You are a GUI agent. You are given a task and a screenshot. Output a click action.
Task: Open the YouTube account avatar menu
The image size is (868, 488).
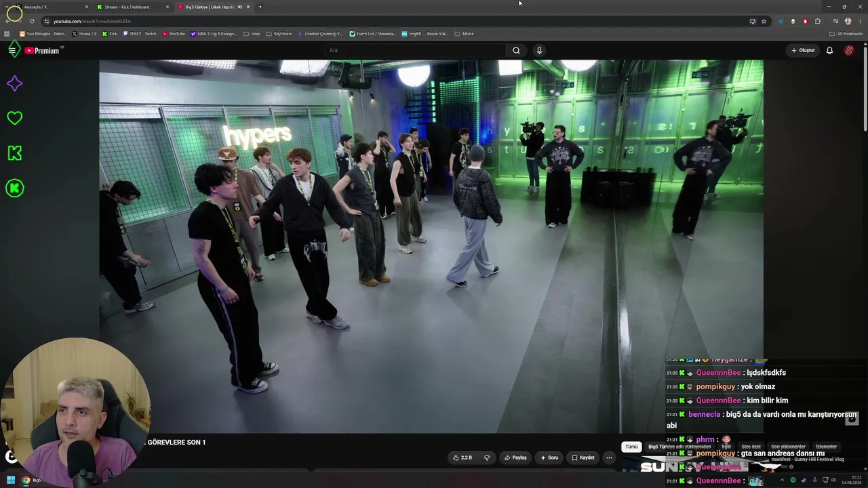tap(849, 50)
